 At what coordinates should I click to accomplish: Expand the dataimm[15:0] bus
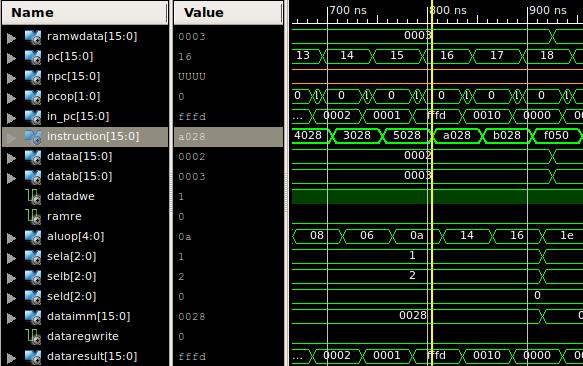click(12, 318)
